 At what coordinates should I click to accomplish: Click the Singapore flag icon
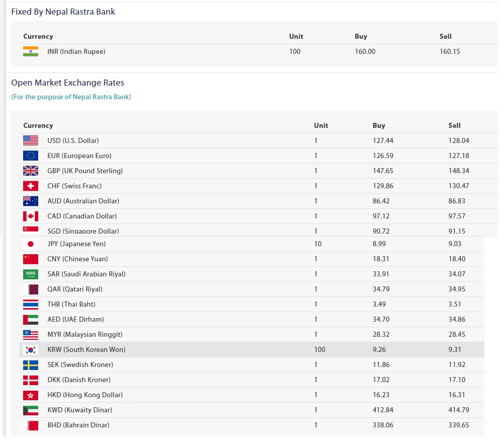(x=31, y=230)
